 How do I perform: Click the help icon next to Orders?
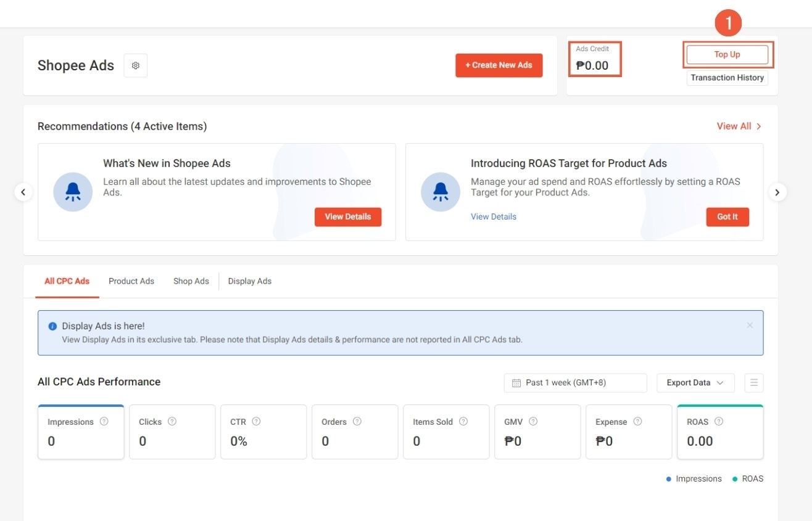point(357,422)
